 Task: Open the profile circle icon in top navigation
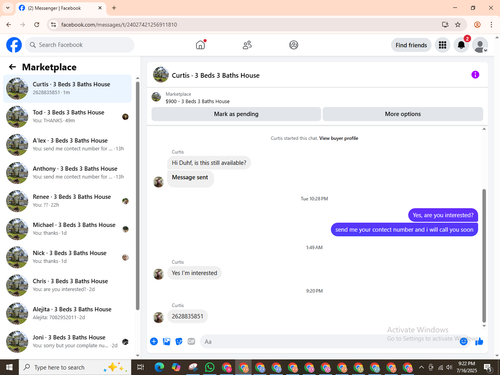click(294, 45)
